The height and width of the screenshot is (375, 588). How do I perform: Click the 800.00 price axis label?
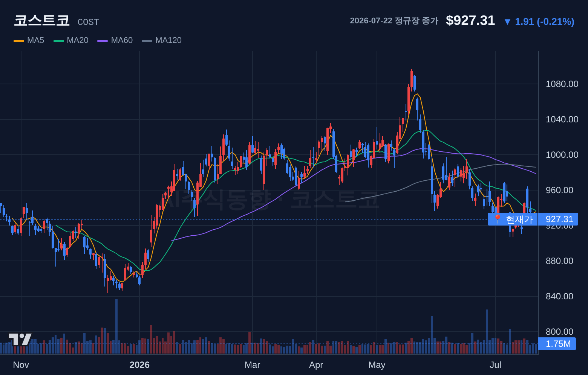(559, 332)
